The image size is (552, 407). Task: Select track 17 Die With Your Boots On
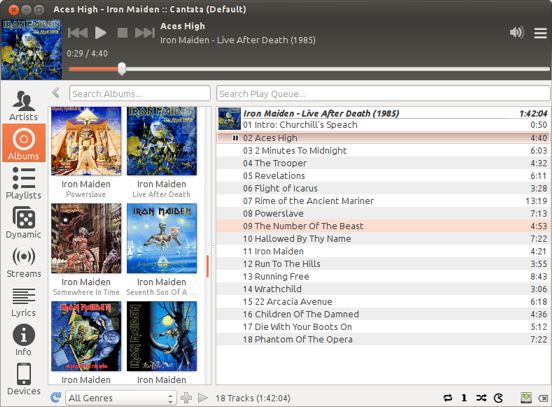pyautogui.click(x=383, y=327)
